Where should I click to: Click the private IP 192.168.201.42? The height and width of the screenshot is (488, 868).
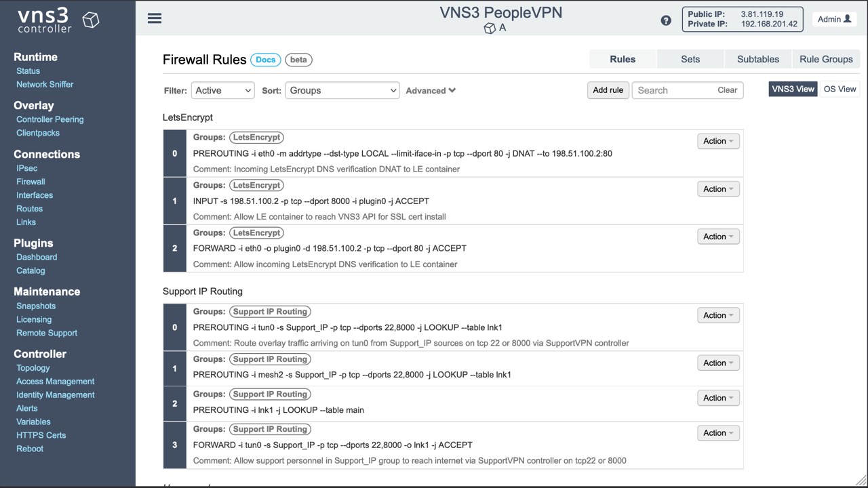(769, 24)
